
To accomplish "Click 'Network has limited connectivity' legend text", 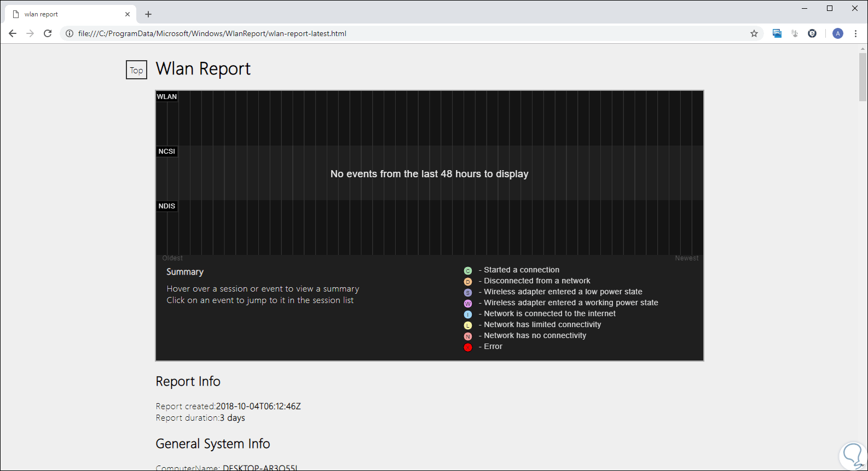I will 542,324.
